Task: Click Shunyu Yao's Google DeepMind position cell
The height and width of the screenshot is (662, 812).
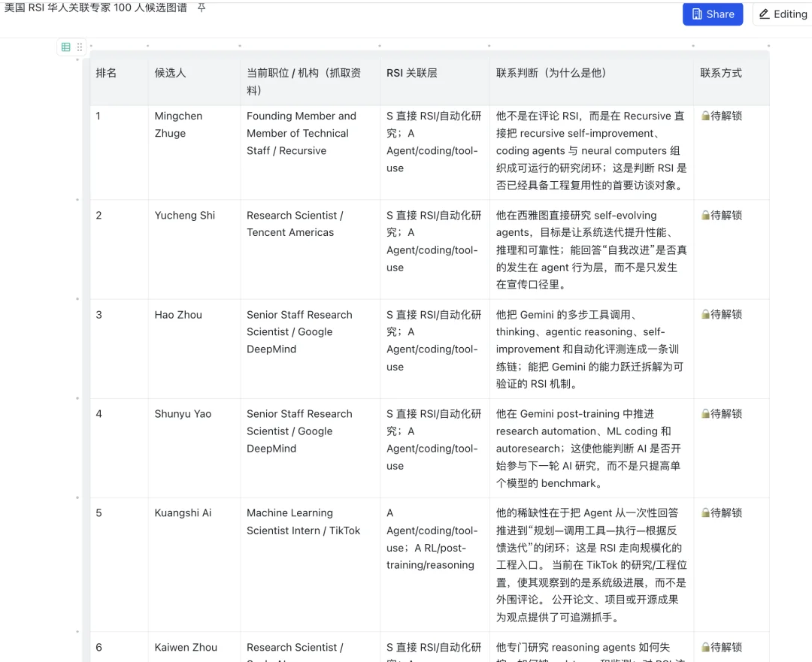Action: pyautogui.click(x=311, y=449)
